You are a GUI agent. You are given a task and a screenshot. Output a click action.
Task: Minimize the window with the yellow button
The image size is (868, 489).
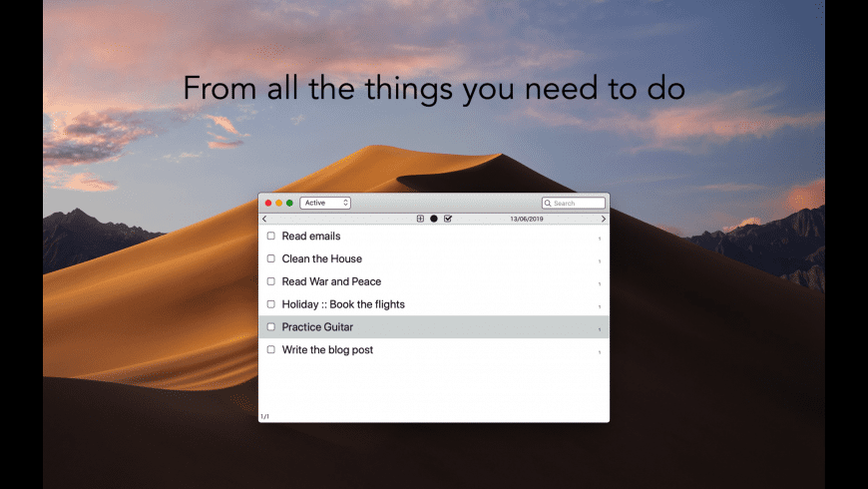point(279,204)
